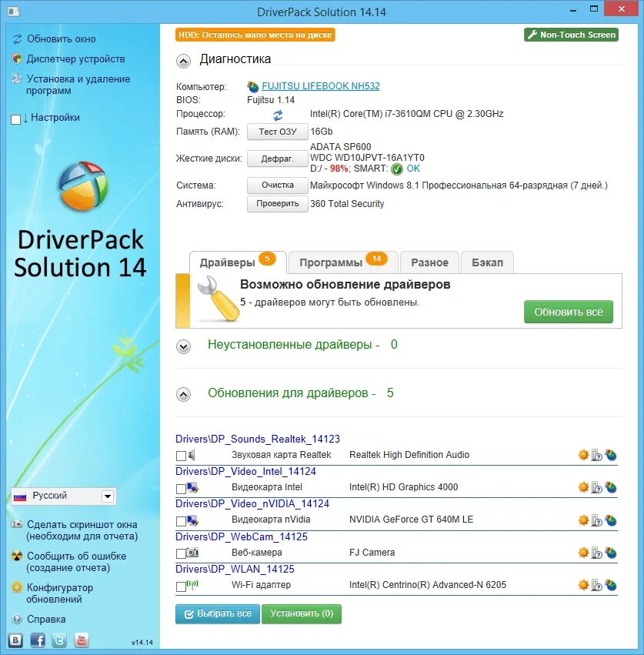Click the Non-Touch Screen button
This screenshot has width=644, height=655.
click(572, 35)
